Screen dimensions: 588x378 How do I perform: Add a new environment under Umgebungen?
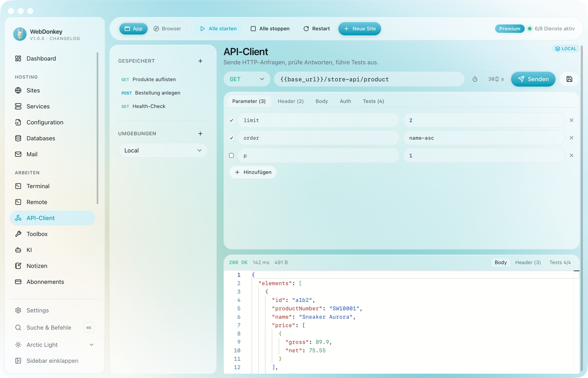pos(200,134)
